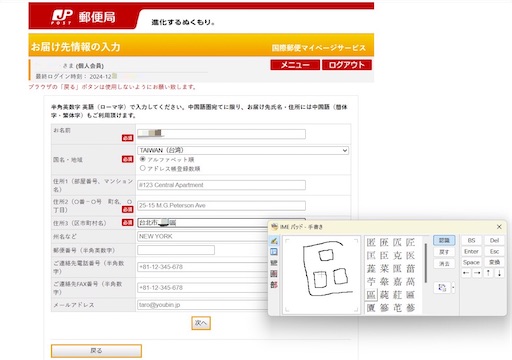
Task: Open the TAIWAN (台湾) country dropdown
Action: click(x=243, y=150)
